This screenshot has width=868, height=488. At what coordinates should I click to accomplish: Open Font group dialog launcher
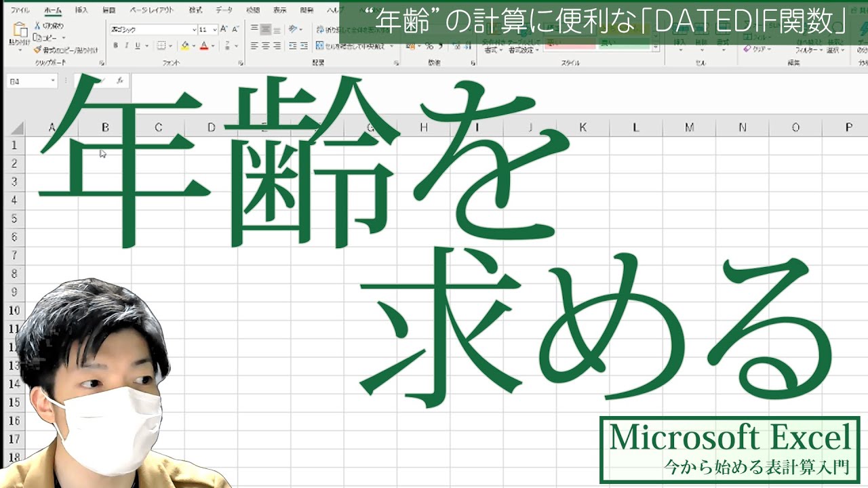click(x=241, y=62)
